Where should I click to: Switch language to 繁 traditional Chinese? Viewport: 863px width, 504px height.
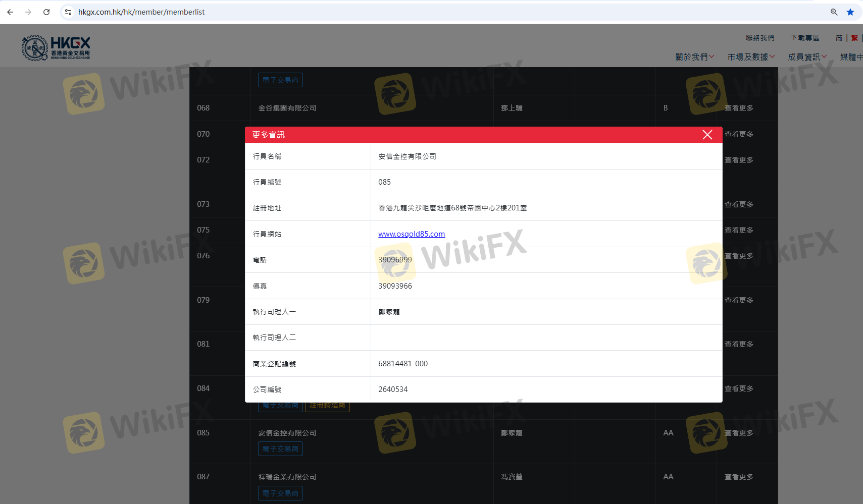[854, 38]
